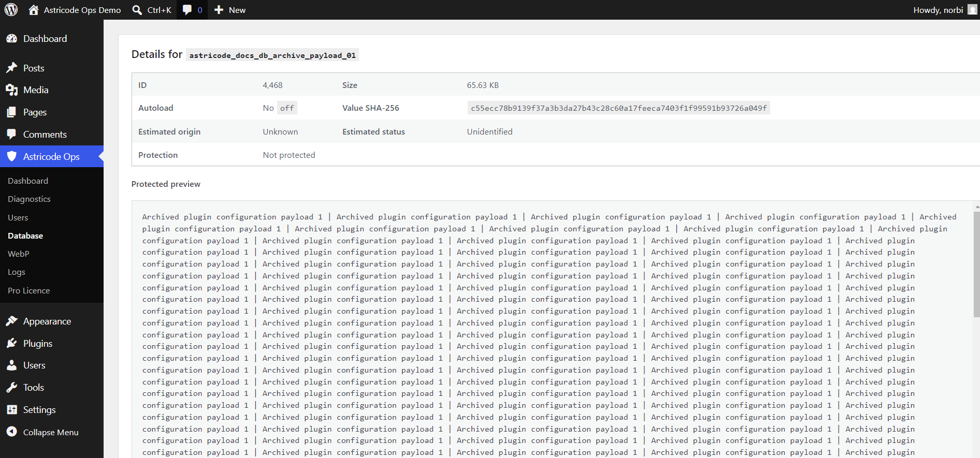The image size is (980, 458).
Task: Click the Media icon in sidebar
Action: 11,90
